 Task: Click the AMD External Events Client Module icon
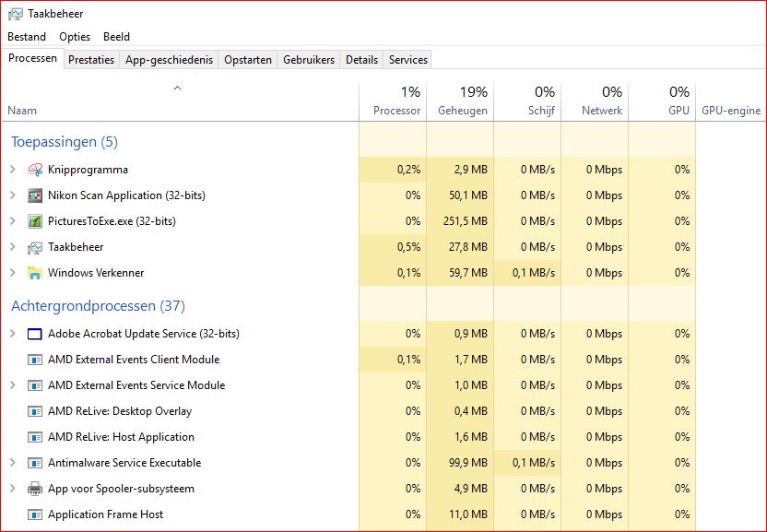click(x=35, y=360)
